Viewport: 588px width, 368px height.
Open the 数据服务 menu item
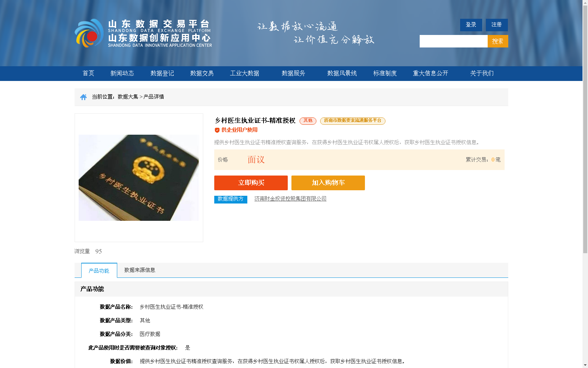[293, 73]
